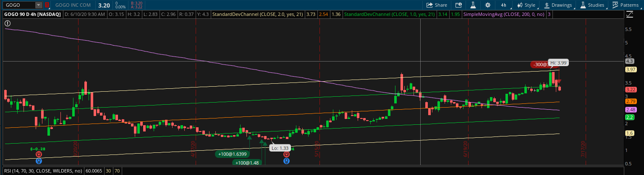Click the second red phone earnings icon
This screenshot has height=175, width=644.
coord(286,154)
